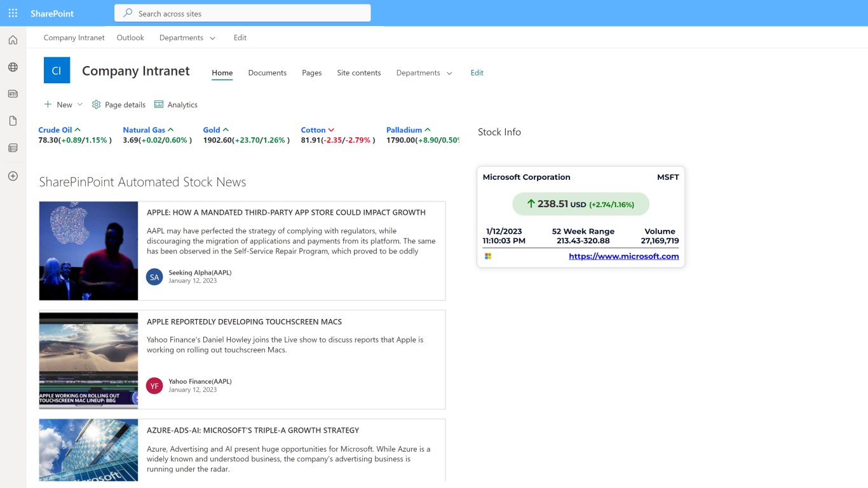The image size is (868, 488).
Task: Open Apple Reportedly Developing Touchscreen Macs headline
Action: [x=244, y=322]
